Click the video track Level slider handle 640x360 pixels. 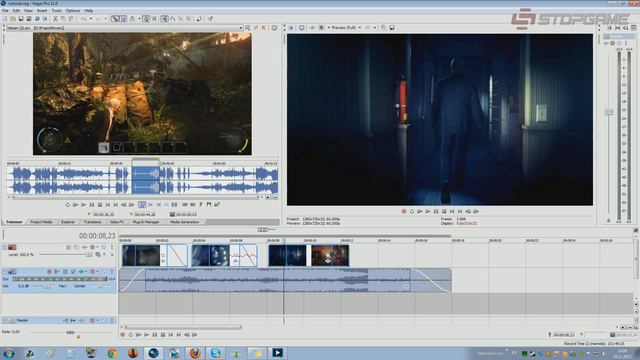coord(89,255)
